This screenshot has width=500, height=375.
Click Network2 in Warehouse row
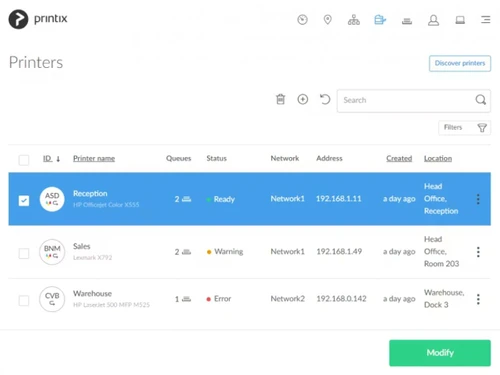pyautogui.click(x=287, y=299)
